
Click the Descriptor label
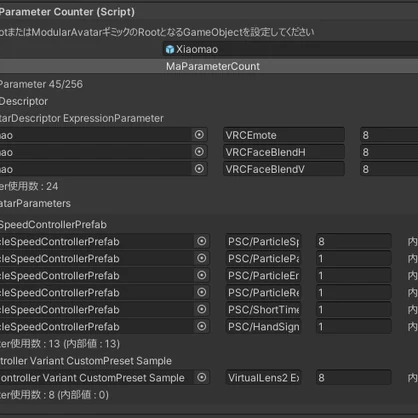24,101
